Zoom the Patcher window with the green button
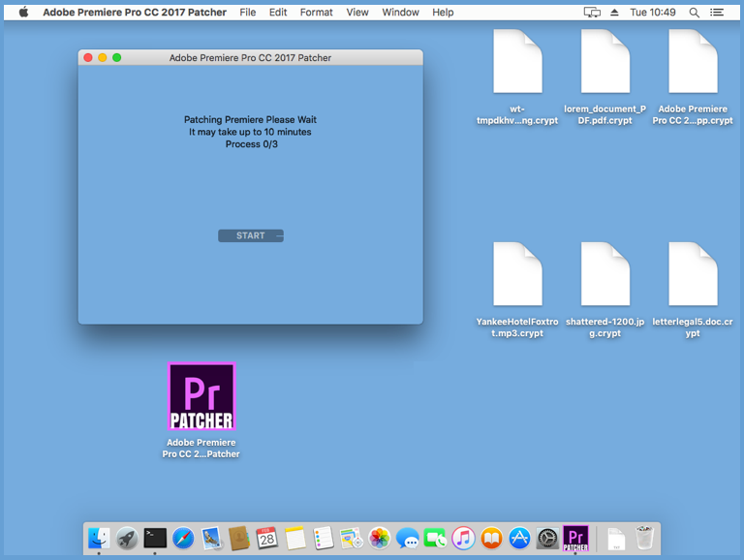This screenshot has width=744, height=560. pos(116,57)
